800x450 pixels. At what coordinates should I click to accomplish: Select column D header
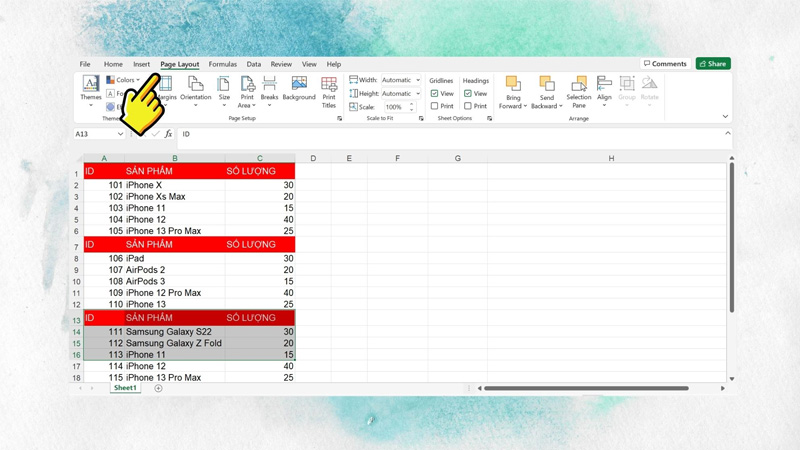[313, 158]
